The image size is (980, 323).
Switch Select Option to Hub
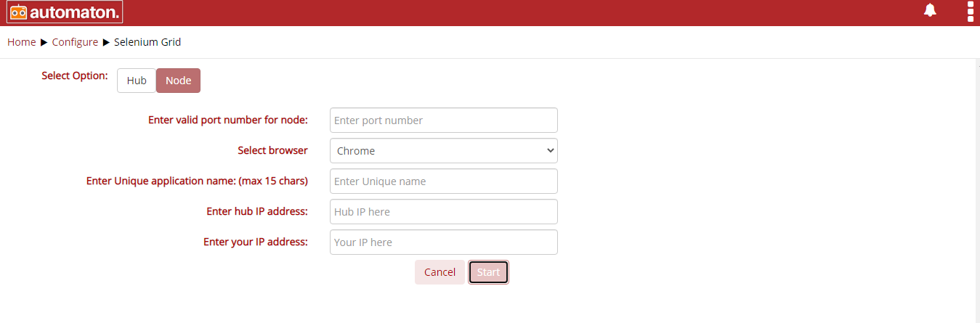(137, 81)
